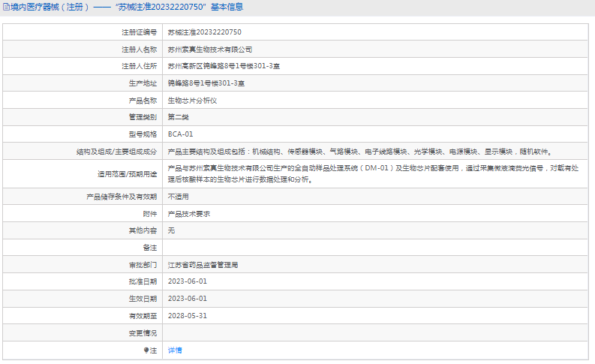Click the 变更情况 label
The width and height of the screenshot is (595, 364).
[143, 333]
